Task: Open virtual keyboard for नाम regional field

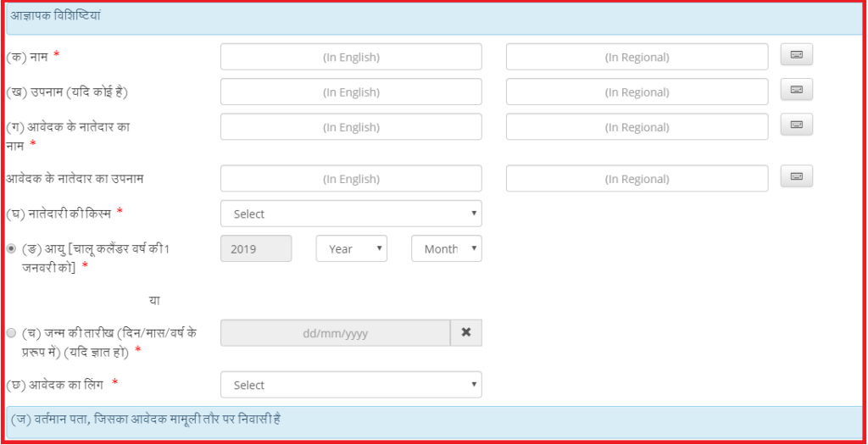Action: (797, 54)
